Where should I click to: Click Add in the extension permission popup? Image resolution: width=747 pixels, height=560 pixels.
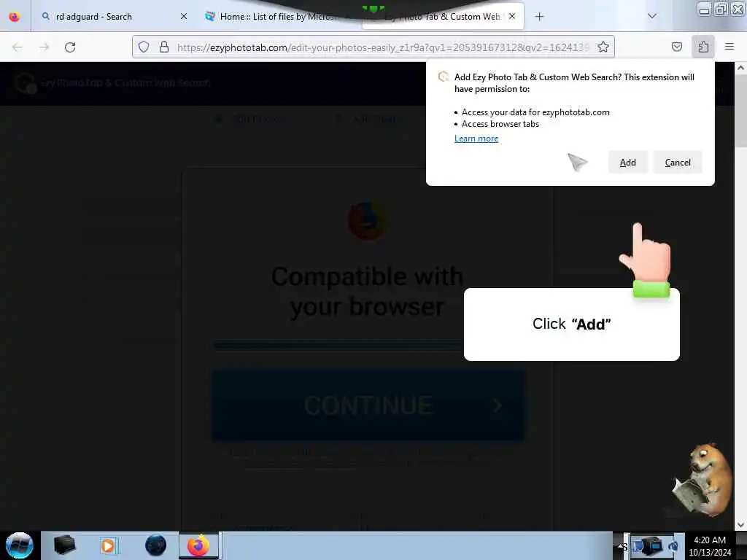[627, 163]
